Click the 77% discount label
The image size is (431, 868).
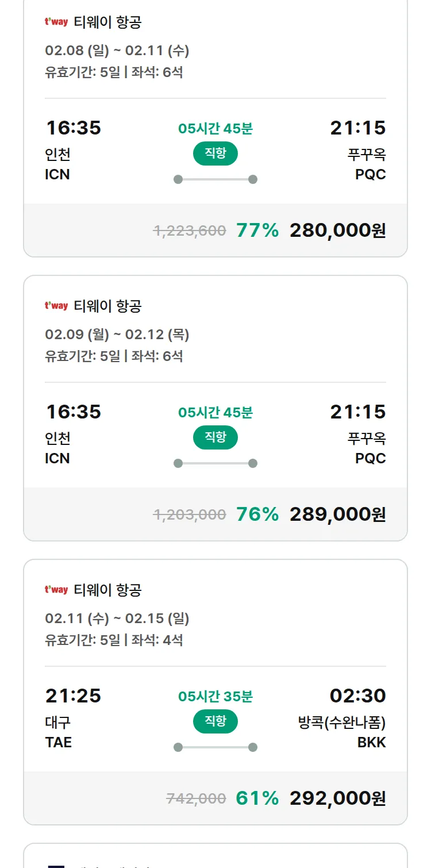tap(257, 231)
